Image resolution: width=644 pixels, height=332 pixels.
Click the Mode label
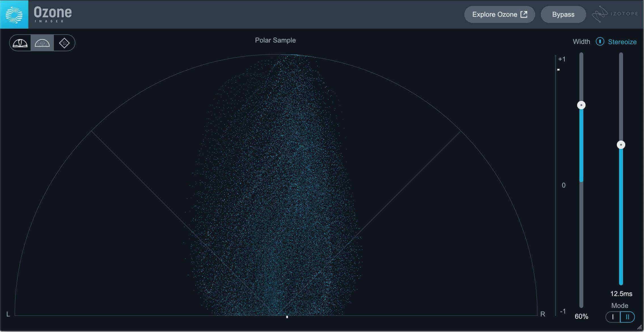620,306
